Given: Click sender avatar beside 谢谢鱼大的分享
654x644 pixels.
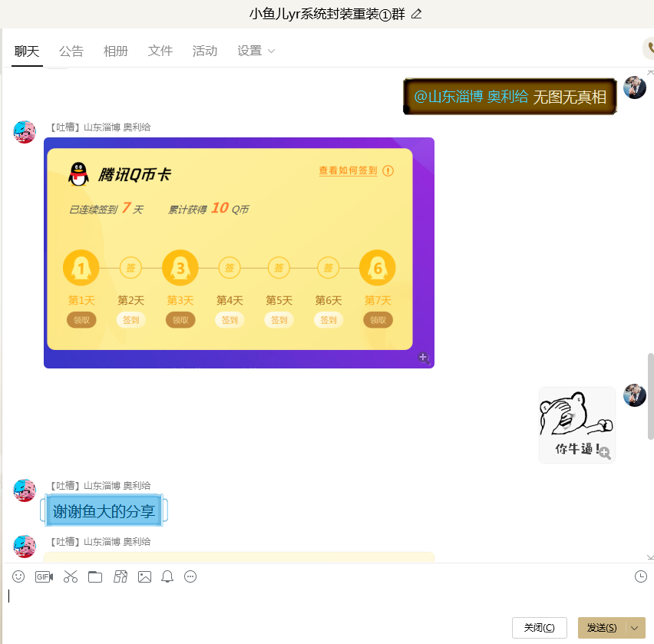Looking at the screenshot, I should 25,490.
